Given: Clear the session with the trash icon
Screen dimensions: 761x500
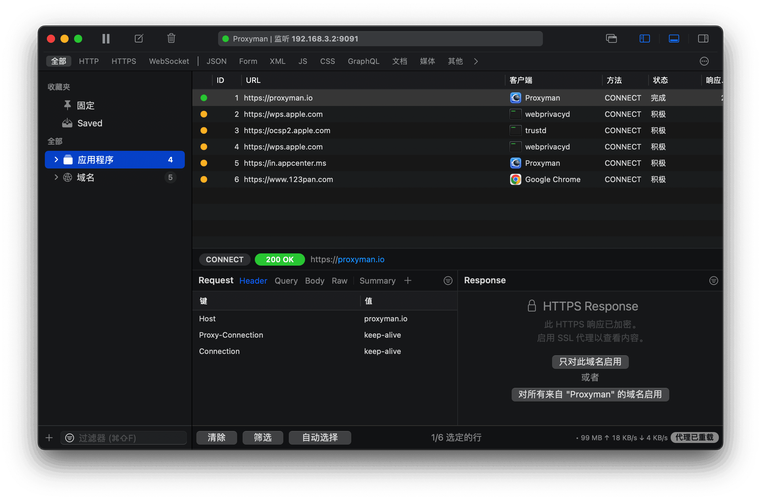Looking at the screenshot, I should tap(171, 38).
